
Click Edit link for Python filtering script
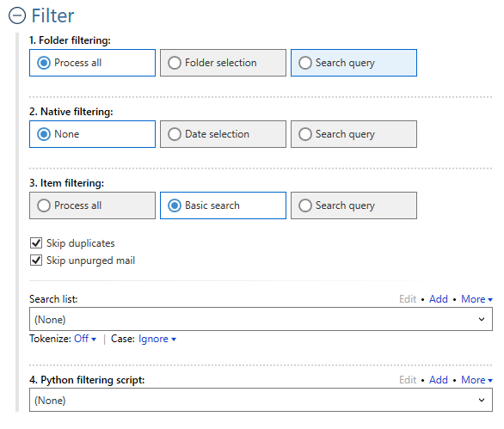[x=408, y=380]
